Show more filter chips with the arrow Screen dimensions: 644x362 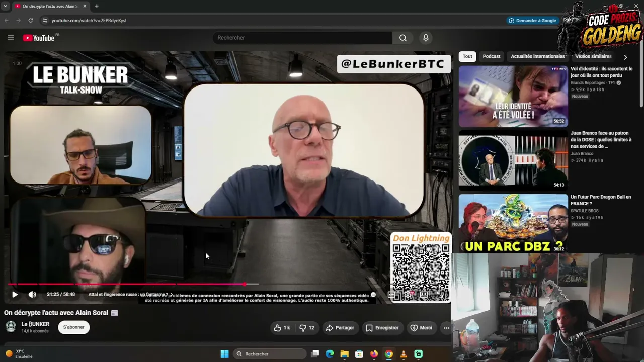[625, 57]
